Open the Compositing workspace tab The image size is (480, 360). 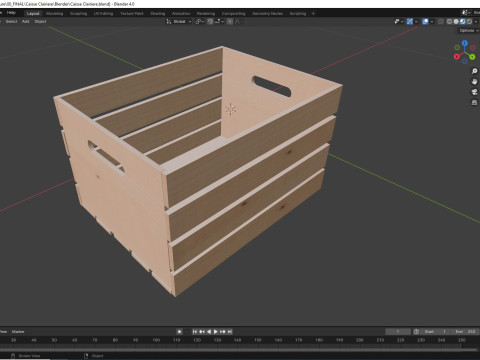pos(233,13)
